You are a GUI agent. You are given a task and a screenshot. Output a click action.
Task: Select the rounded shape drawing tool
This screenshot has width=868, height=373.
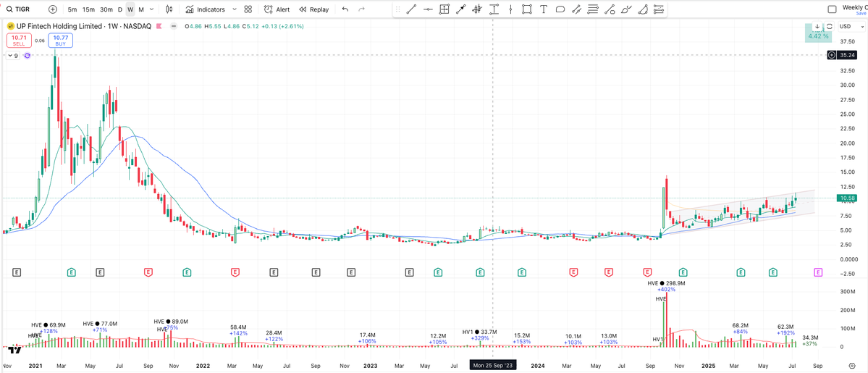click(560, 9)
